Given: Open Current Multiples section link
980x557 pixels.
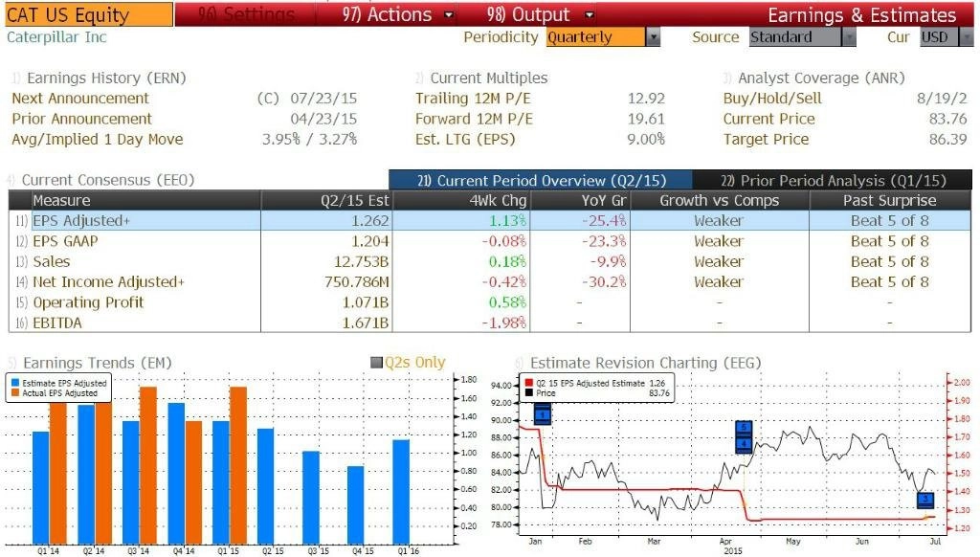Looking at the screenshot, I should pos(489,78).
